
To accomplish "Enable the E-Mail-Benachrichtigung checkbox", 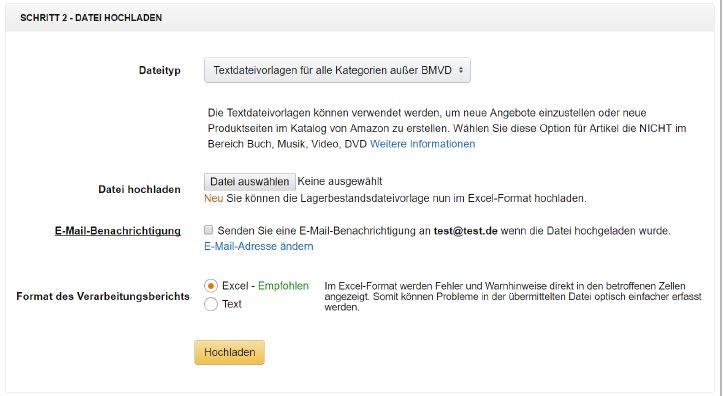I will (x=209, y=230).
